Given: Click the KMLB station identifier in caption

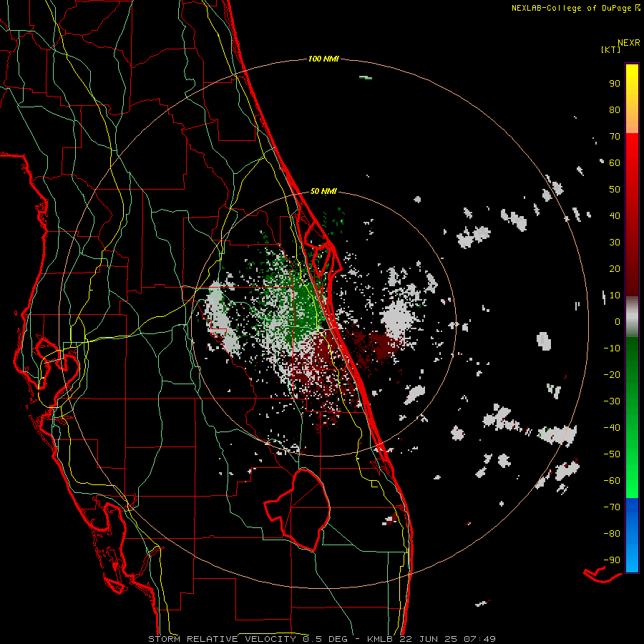Looking at the screenshot, I should 380,639.
